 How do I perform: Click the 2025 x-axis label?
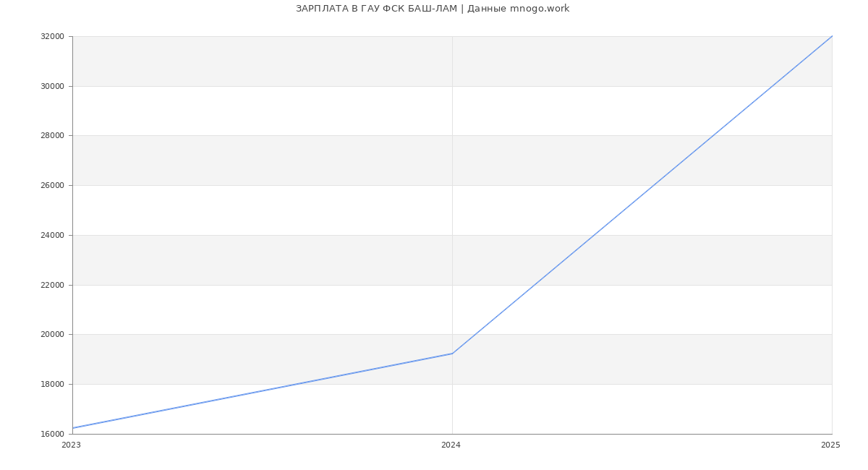click(830, 445)
